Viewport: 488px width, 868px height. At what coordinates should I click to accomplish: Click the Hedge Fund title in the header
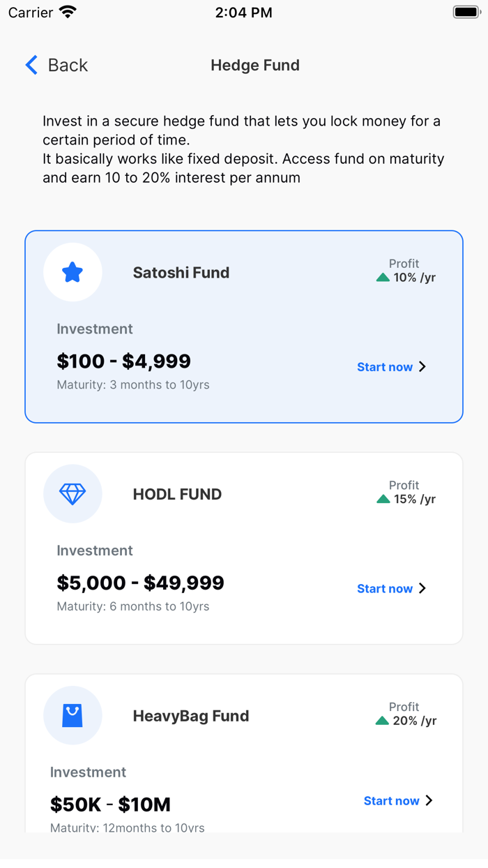click(x=255, y=65)
